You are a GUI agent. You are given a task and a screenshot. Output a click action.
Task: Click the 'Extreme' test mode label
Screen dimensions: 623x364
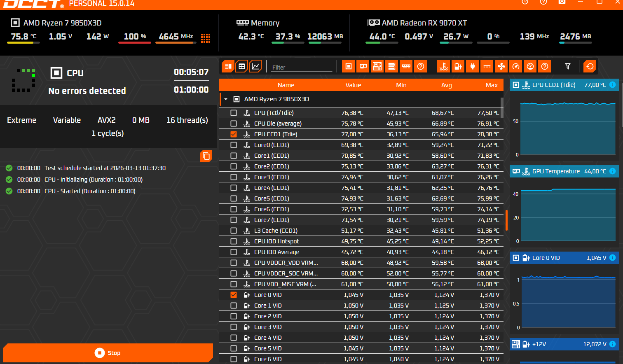coord(21,120)
